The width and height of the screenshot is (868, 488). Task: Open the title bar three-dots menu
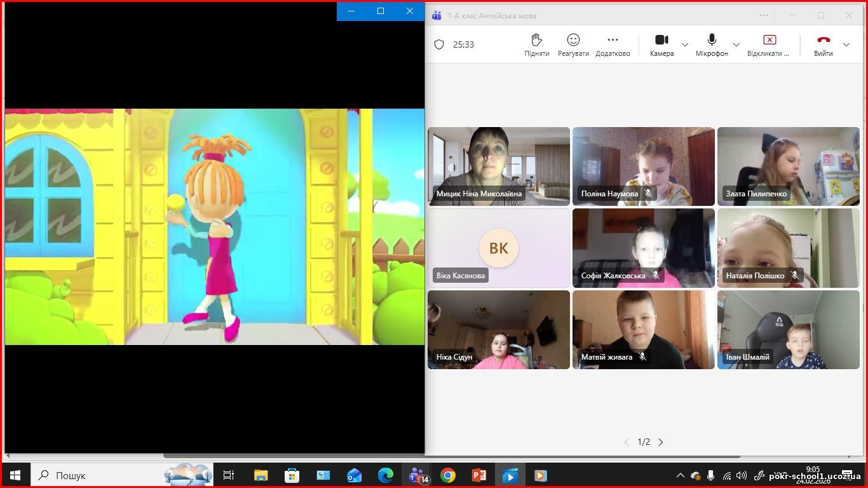(764, 15)
